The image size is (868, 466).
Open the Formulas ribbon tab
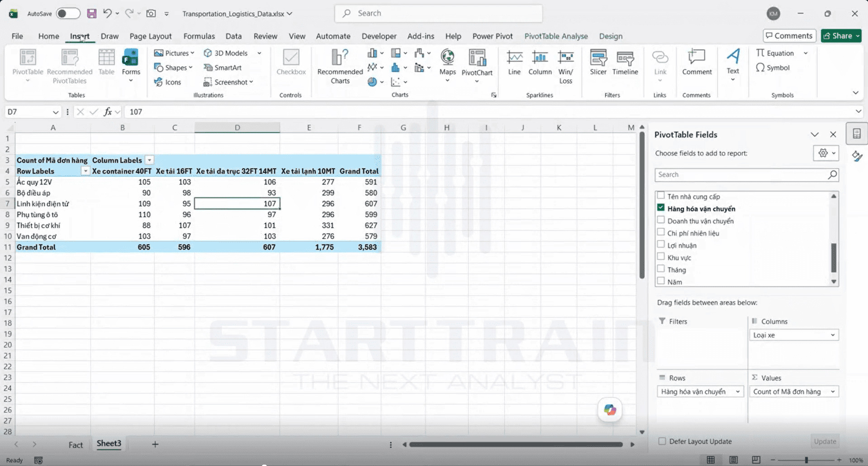(199, 36)
